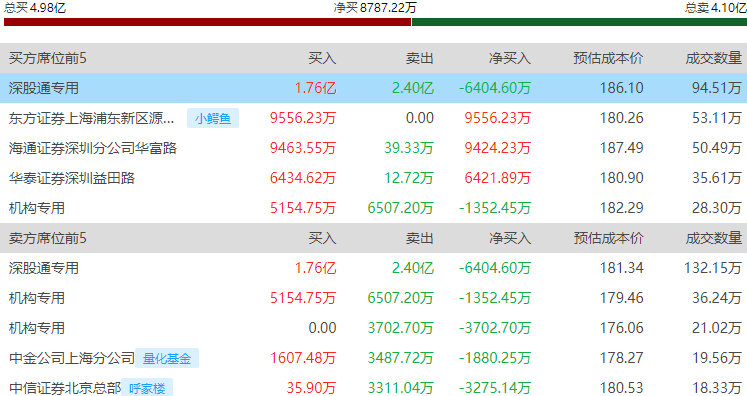This screenshot has height=396, width=747.
Task: Click 预估成本价 header in seller table
Action: click(x=608, y=238)
